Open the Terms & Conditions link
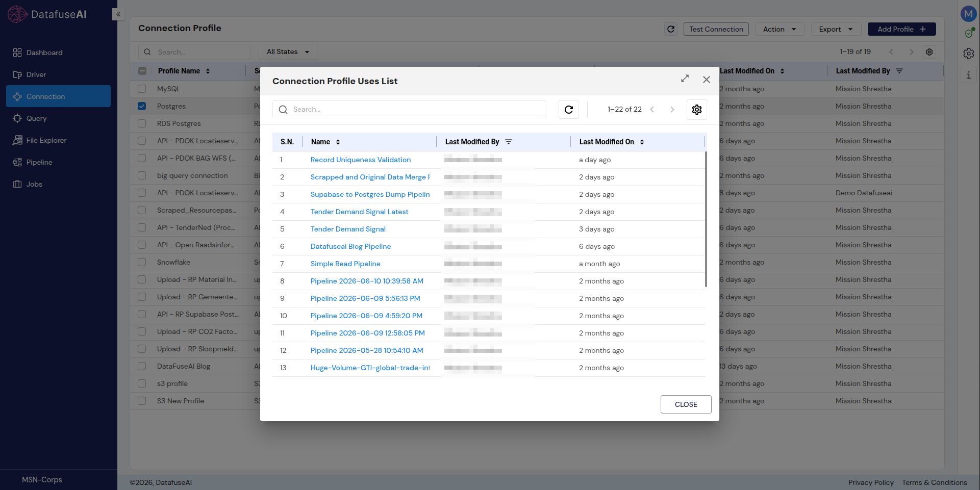This screenshot has width=980, height=490. click(935, 482)
